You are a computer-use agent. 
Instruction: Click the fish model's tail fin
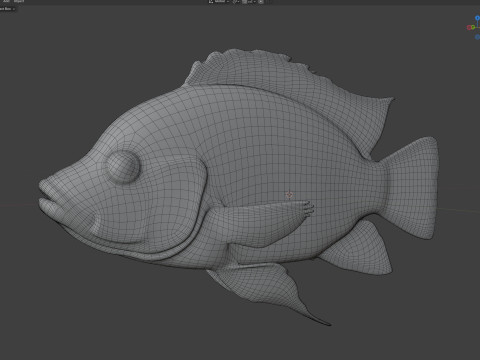(411, 187)
